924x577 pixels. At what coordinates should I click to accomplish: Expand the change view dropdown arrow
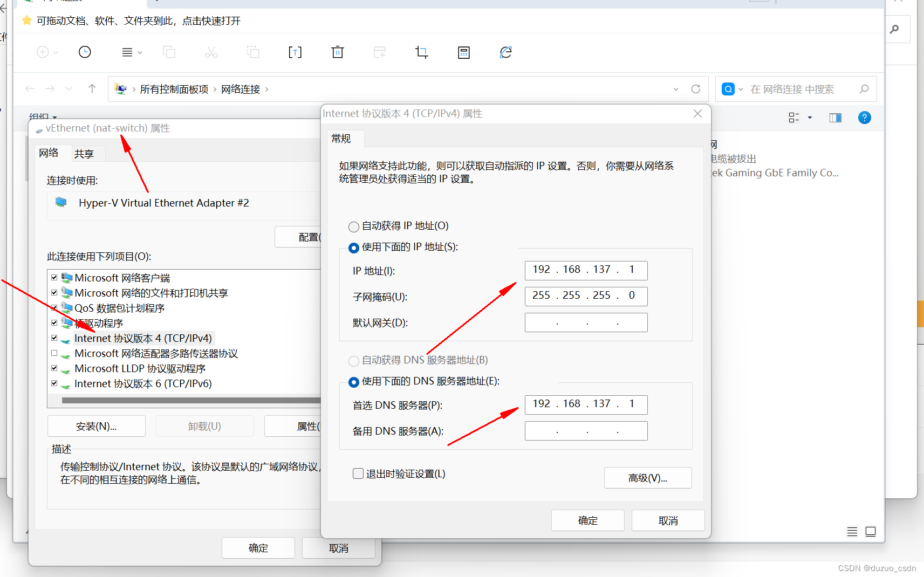[x=810, y=118]
